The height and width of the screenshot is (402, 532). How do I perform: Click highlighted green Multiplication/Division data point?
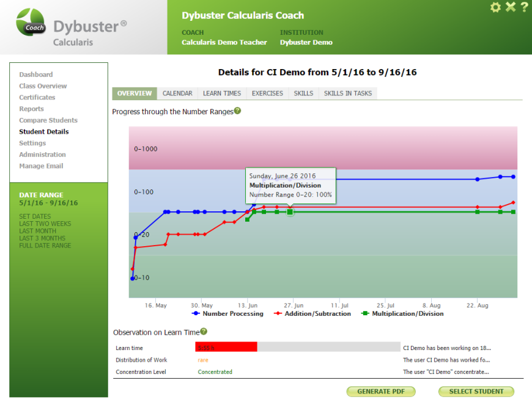tap(290, 212)
